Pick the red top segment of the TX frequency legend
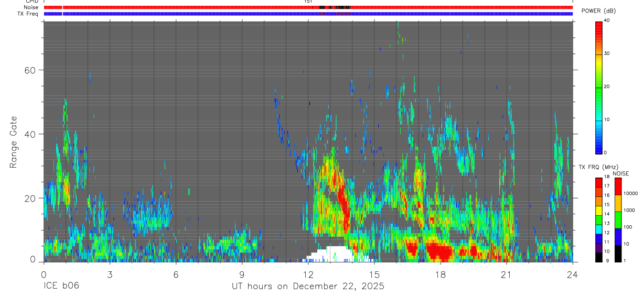 (x=598, y=183)
